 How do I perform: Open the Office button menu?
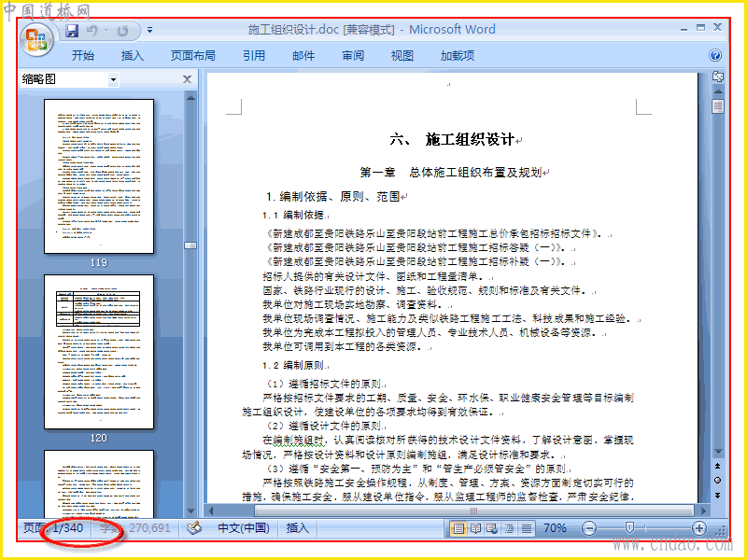click(x=36, y=40)
